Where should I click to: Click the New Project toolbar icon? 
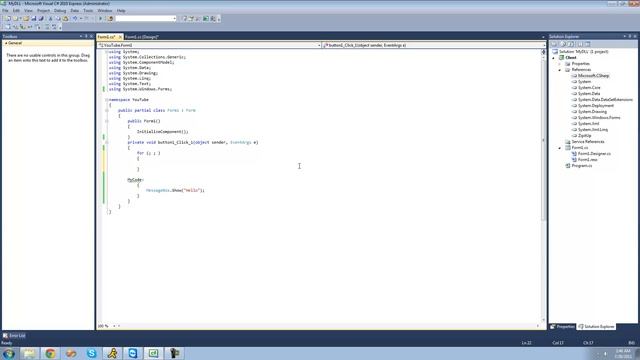point(8,18)
